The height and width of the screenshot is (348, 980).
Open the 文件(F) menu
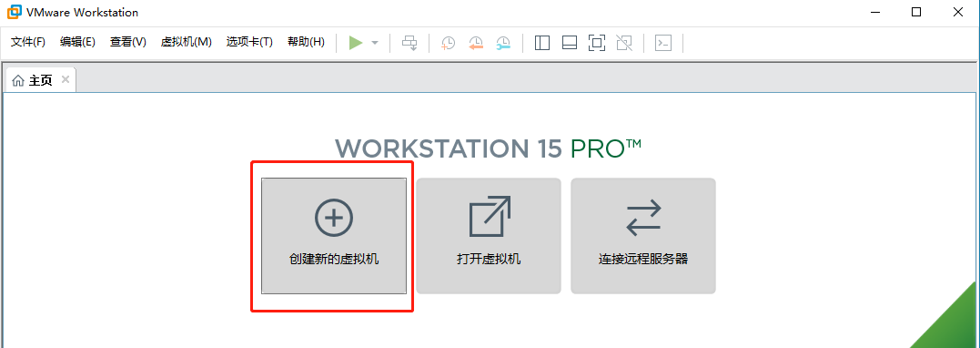click(28, 42)
